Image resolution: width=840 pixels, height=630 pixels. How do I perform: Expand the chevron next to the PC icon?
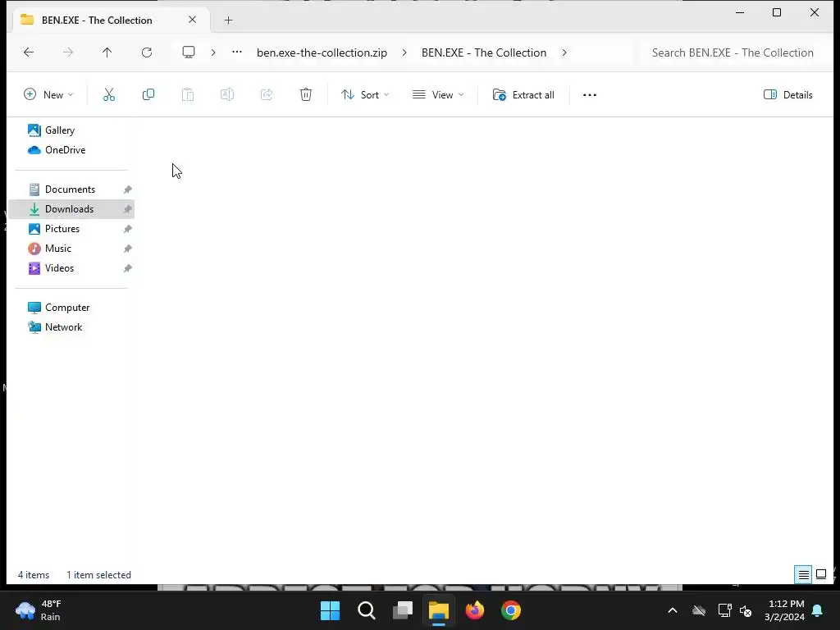213,52
